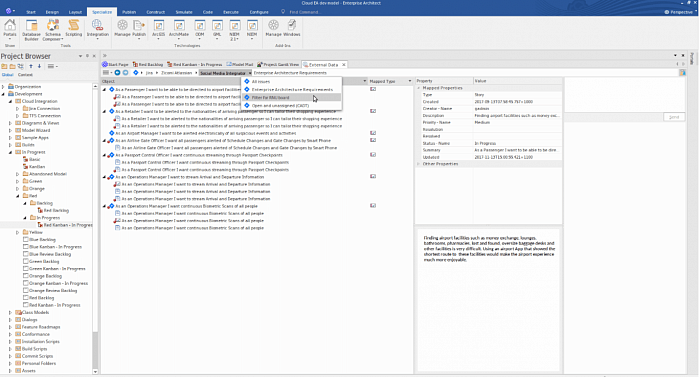Open the GML technology menu
The width and height of the screenshot is (699, 377).
(x=217, y=29)
